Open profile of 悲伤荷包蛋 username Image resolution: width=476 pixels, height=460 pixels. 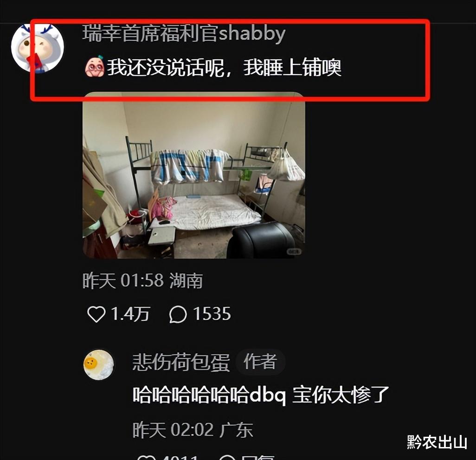(x=181, y=362)
